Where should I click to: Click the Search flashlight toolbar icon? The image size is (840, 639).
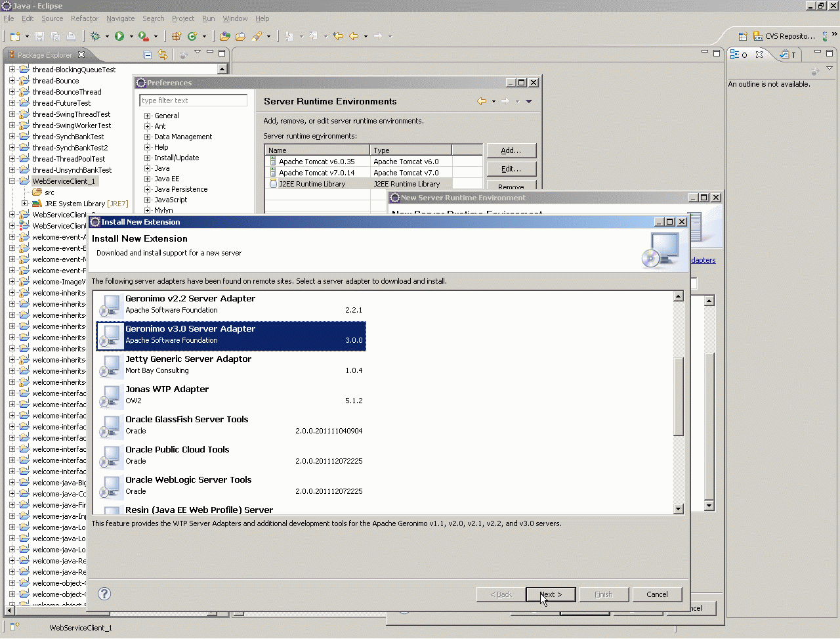257,36
